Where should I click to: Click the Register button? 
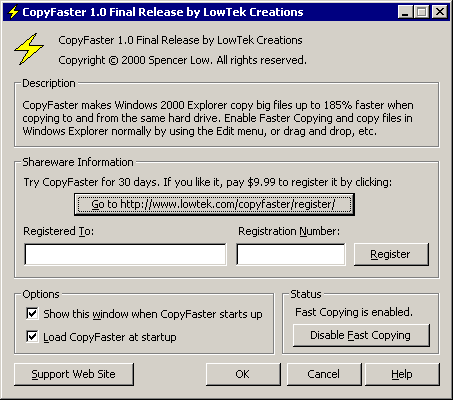pos(391,254)
